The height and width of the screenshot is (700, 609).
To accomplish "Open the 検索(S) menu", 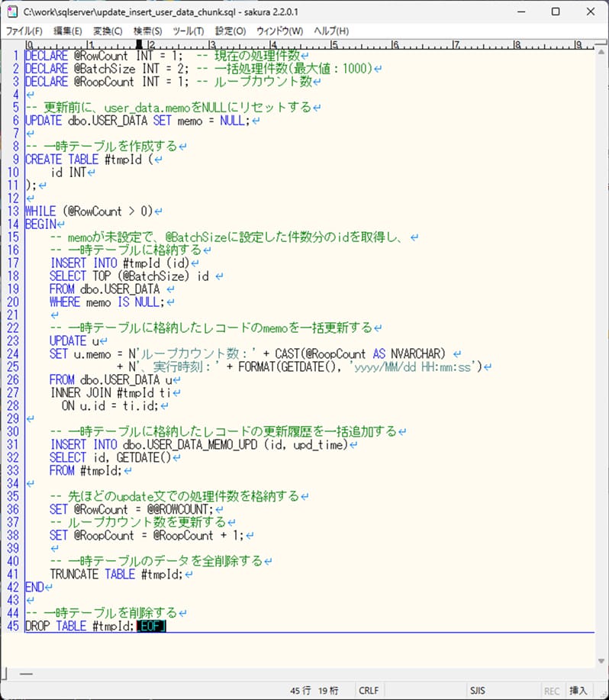I will 147,31.
